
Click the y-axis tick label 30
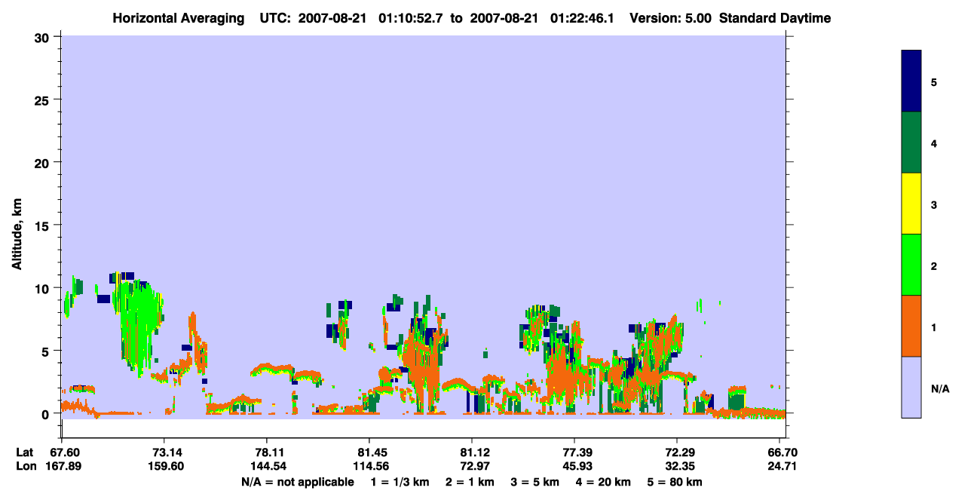42,37
